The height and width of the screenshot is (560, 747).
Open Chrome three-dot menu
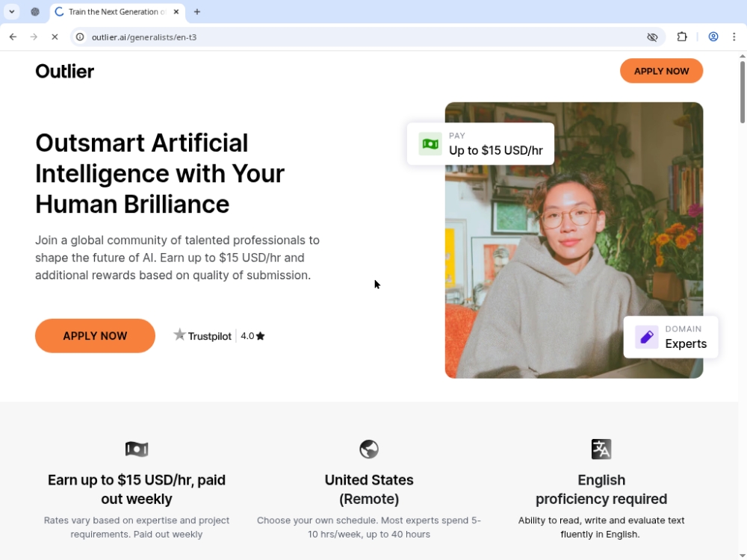(x=734, y=37)
